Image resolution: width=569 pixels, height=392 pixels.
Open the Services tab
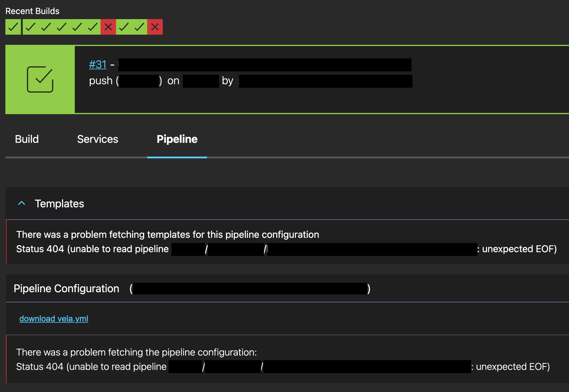coord(97,139)
